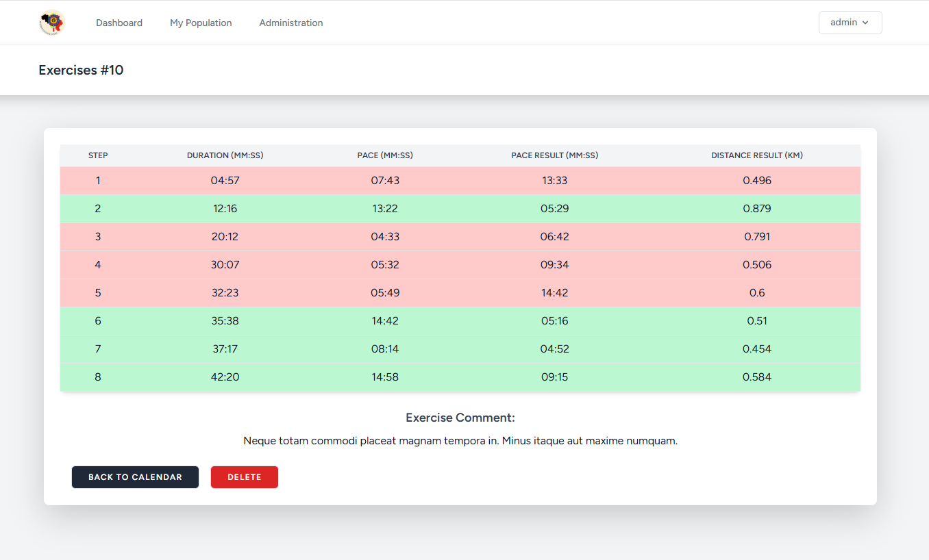Click the application logo icon
The height and width of the screenshot is (560, 929).
click(x=51, y=23)
